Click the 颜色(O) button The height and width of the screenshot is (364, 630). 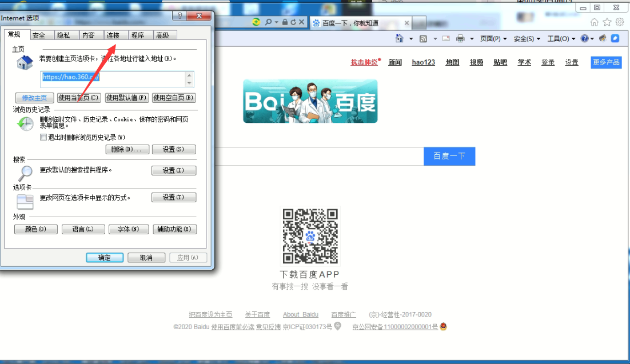[36, 229]
